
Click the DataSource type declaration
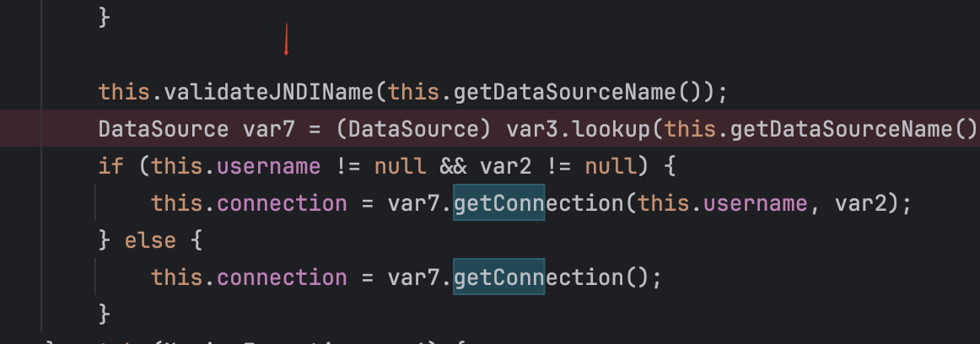(x=164, y=129)
